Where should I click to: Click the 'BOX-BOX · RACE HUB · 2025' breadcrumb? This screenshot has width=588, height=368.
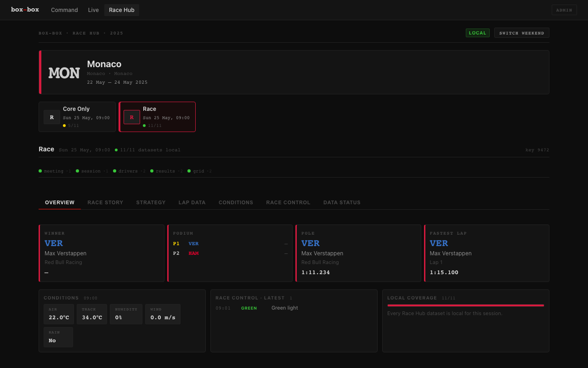point(81,33)
